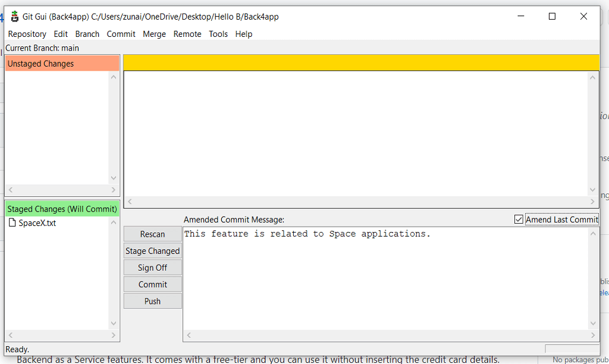The image size is (609, 364).
Task: Click the right arrow of Staged Changes horizontal scrollbar
Action: pyautogui.click(x=114, y=335)
